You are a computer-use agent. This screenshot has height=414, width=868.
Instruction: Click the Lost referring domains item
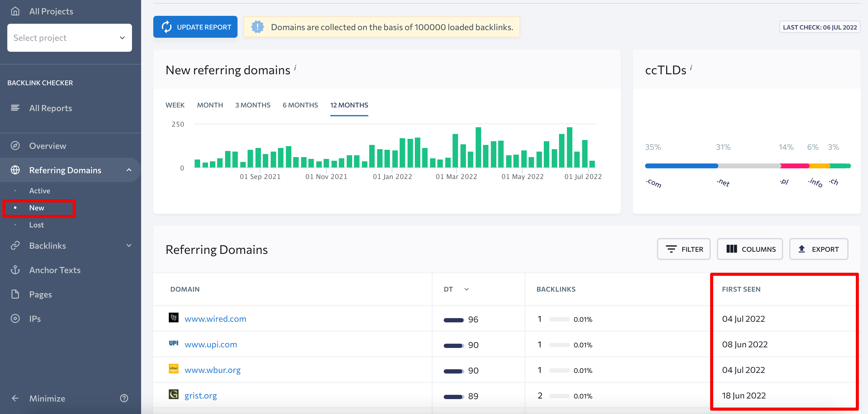(x=36, y=225)
